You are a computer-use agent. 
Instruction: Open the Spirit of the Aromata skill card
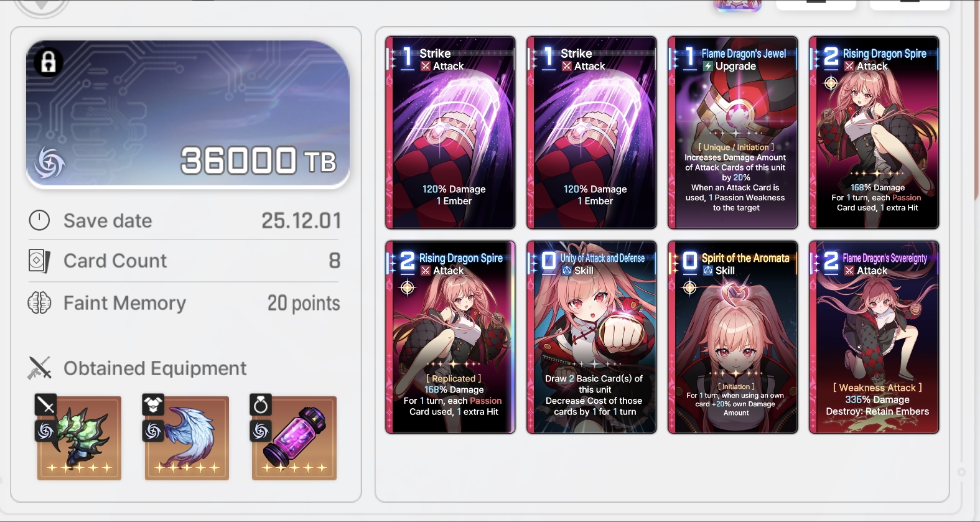733,337
